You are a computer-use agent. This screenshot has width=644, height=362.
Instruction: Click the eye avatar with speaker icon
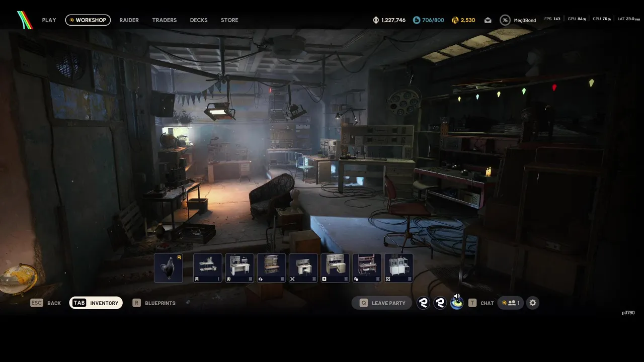457,303
